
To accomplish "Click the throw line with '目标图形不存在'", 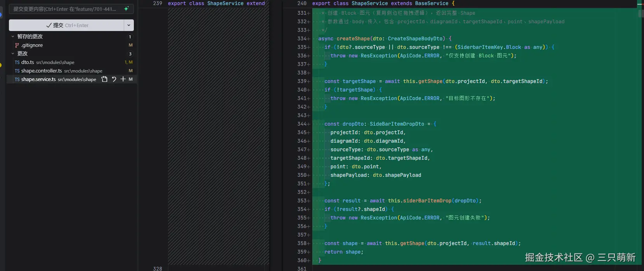I will [413, 98].
